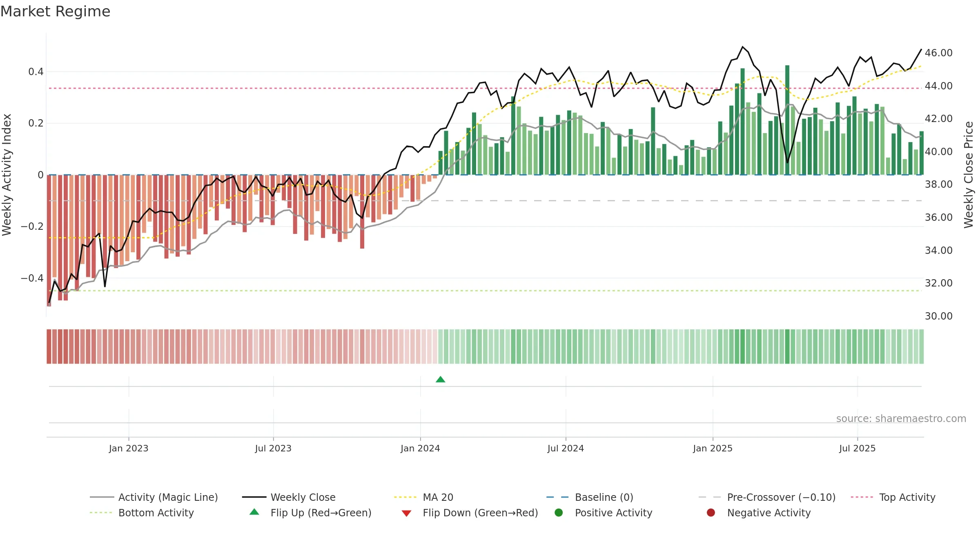Click the 0.2 activity axis tick
This screenshot has height=551, width=980.
[36, 123]
